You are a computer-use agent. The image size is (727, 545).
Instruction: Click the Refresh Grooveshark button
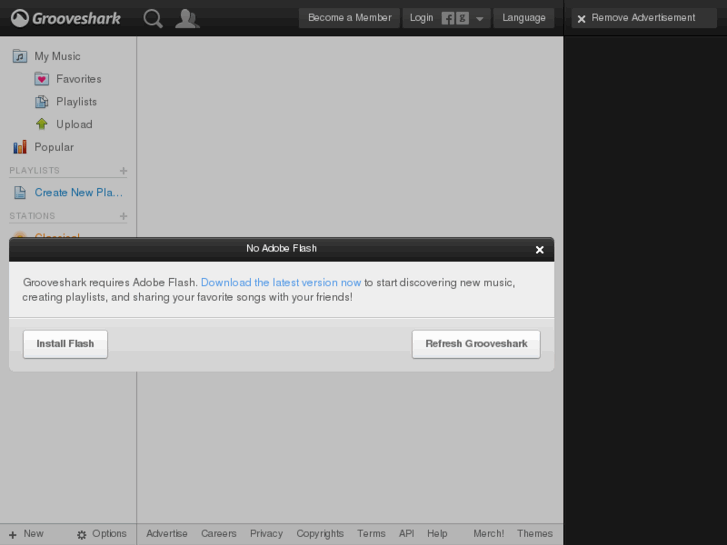coord(476,344)
